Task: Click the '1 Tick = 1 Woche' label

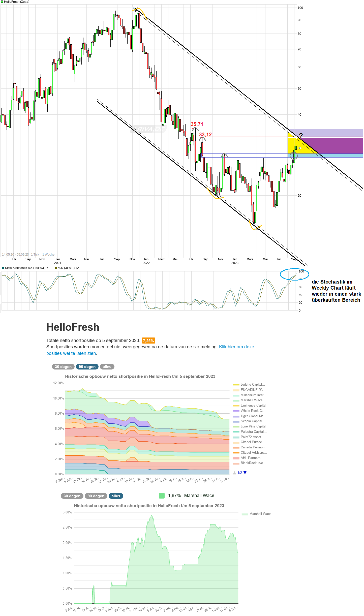Action: pyautogui.click(x=43, y=255)
